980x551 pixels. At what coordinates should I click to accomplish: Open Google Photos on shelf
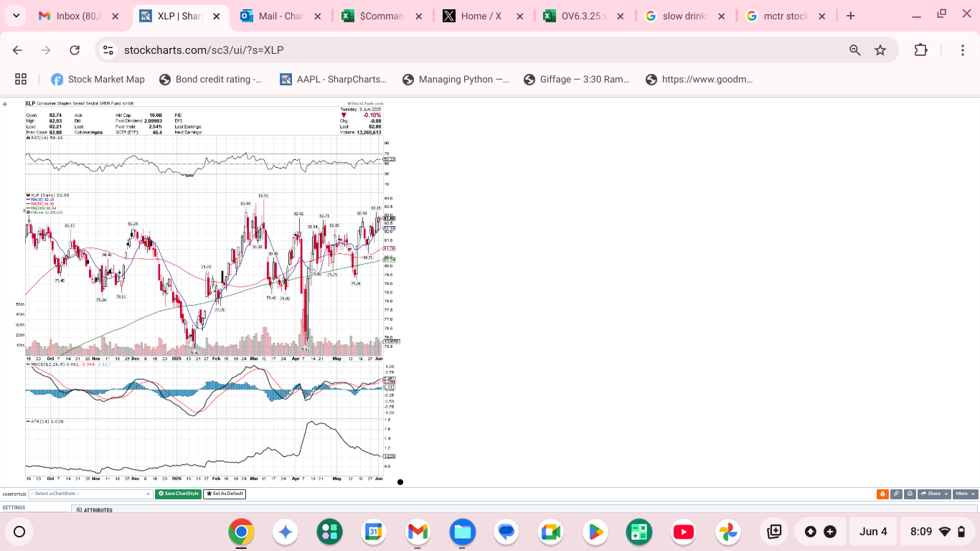(x=728, y=532)
